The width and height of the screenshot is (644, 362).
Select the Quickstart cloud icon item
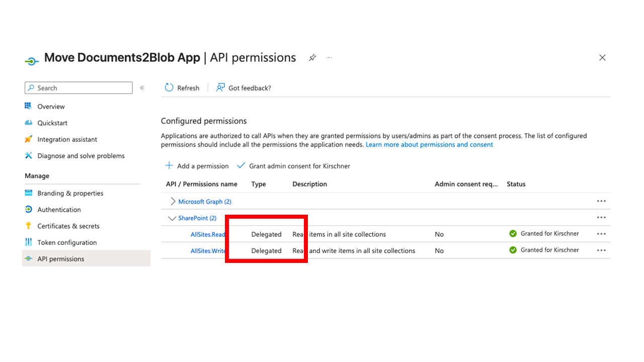(x=29, y=123)
